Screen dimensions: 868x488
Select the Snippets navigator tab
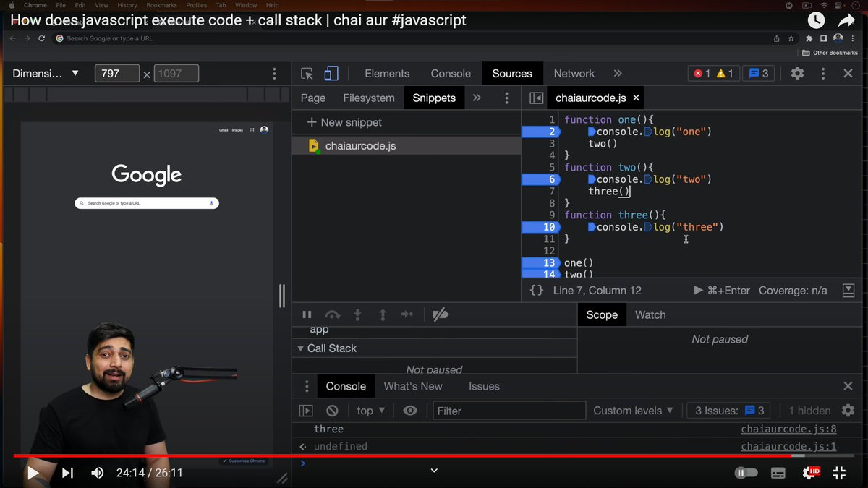click(x=434, y=98)
